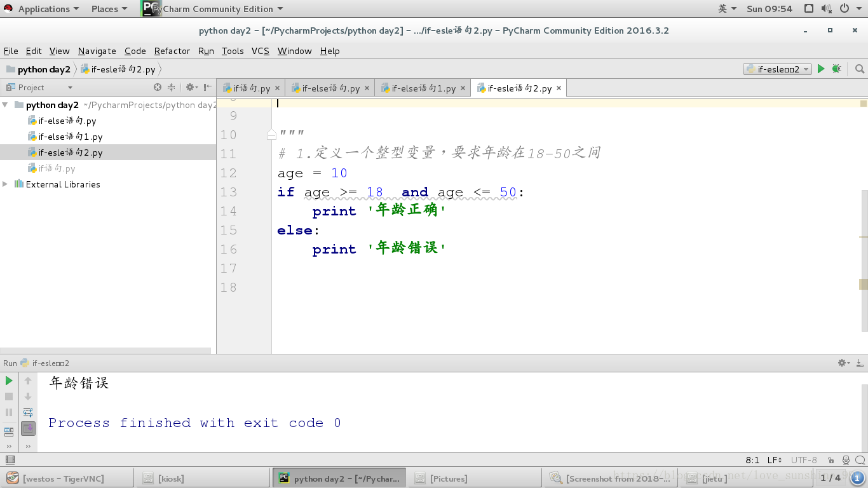This screenshot has height=488, width=868.
Task: Click the clock Sun 09:54
Action: point(770,9)
